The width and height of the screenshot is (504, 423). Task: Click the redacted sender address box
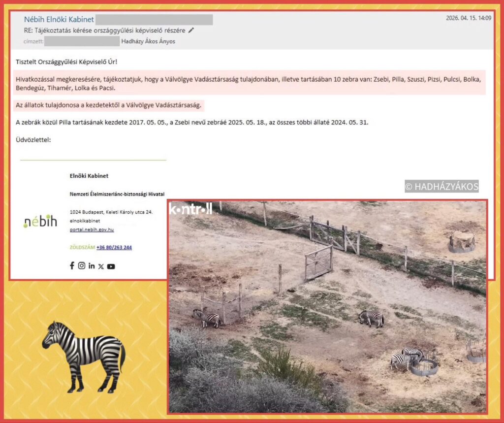point(154,20)
